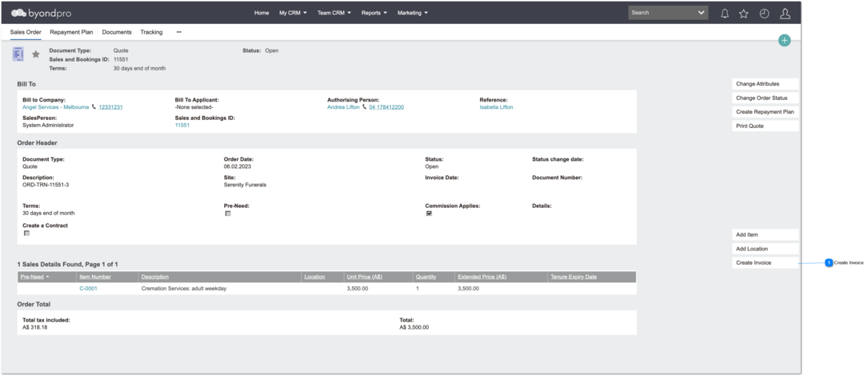868x376 pixels.
Task: Click the Serenity Funerals site value
Action: coord(245,185)
